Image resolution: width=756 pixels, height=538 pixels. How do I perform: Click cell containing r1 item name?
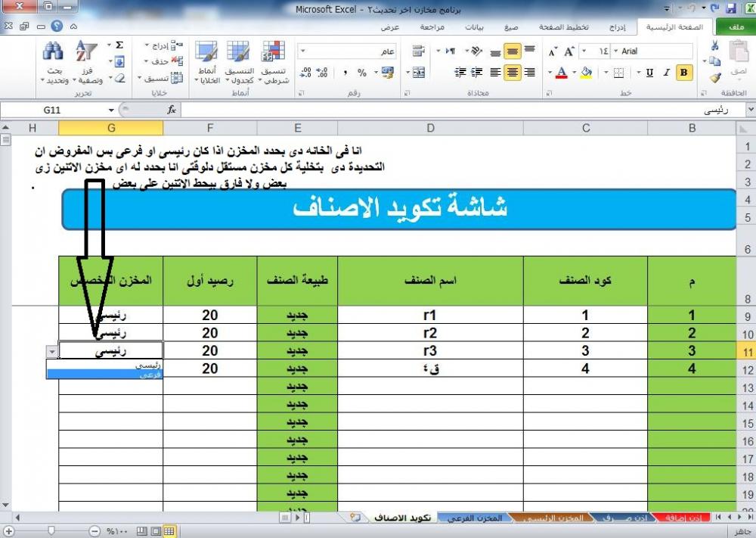point(430,315)
